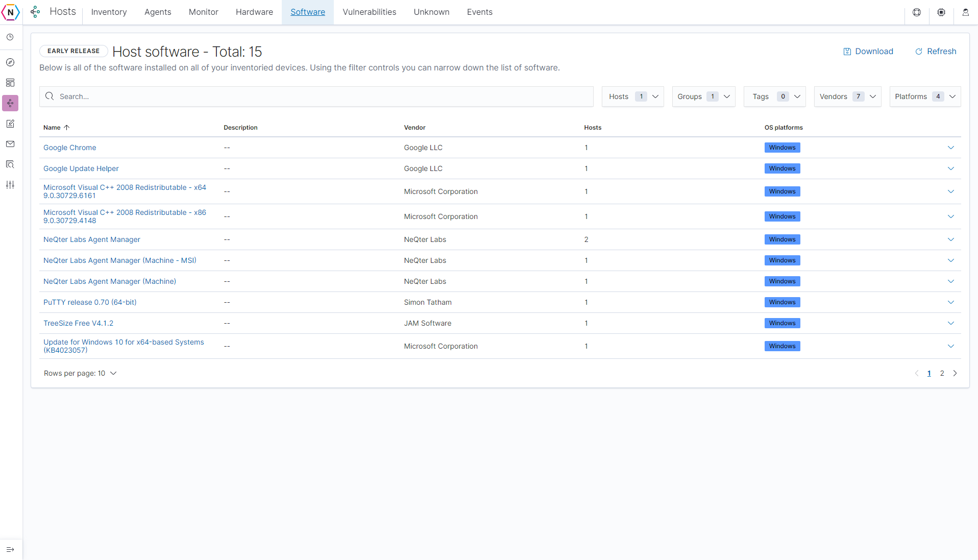Expand the sidebar with bottom arrow icon

click(x=10, y=549)
